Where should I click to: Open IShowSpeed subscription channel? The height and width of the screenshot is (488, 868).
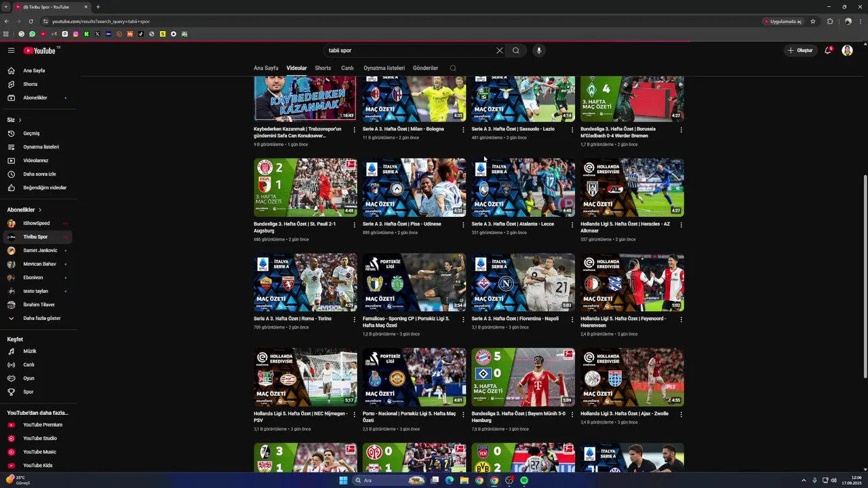pos(37,223)
